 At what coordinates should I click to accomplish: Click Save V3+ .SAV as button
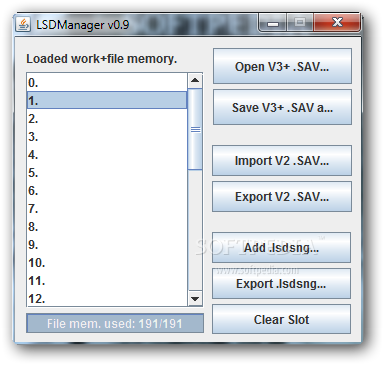click(x=282, y=107)
